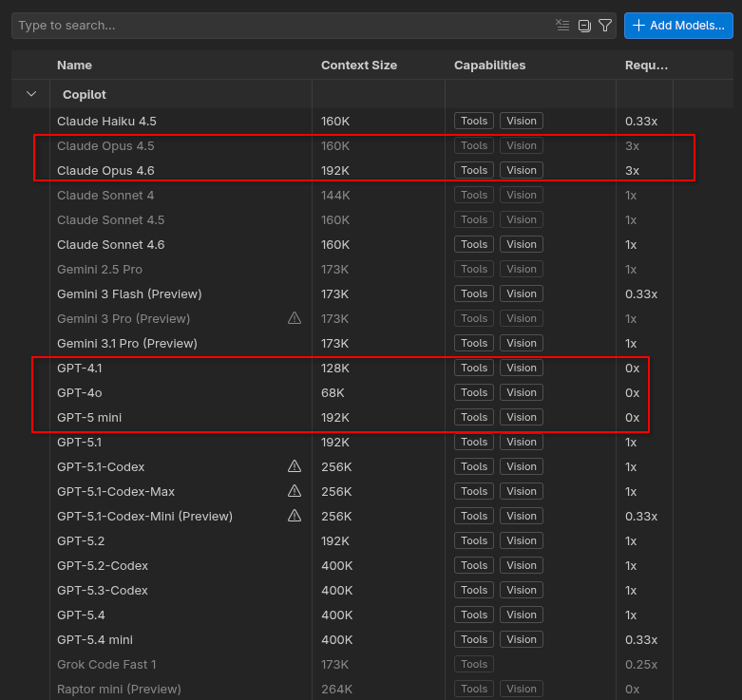Click the Vision badge on Claude Sonnet 4.6
Screen dimensions: 742x700
521,244
